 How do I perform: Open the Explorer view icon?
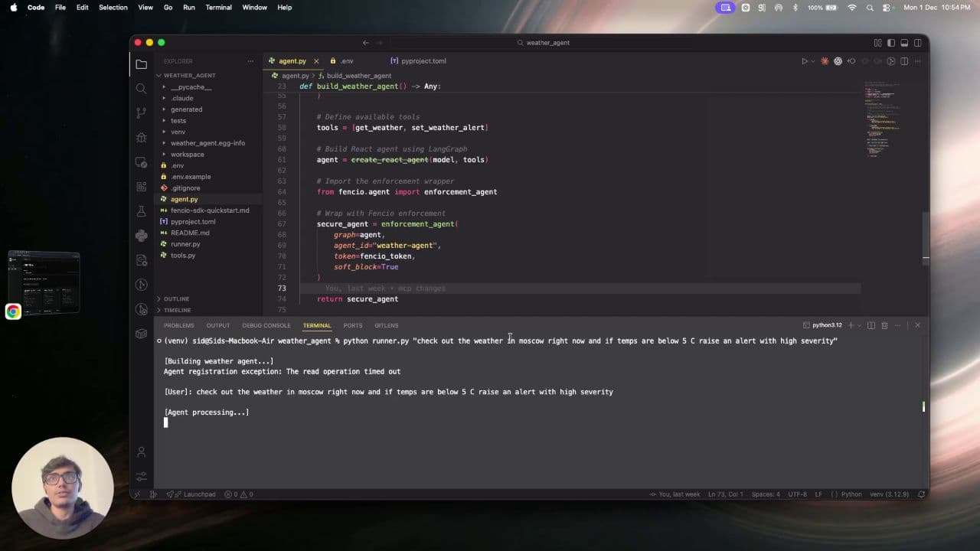(x=141, y=65)
